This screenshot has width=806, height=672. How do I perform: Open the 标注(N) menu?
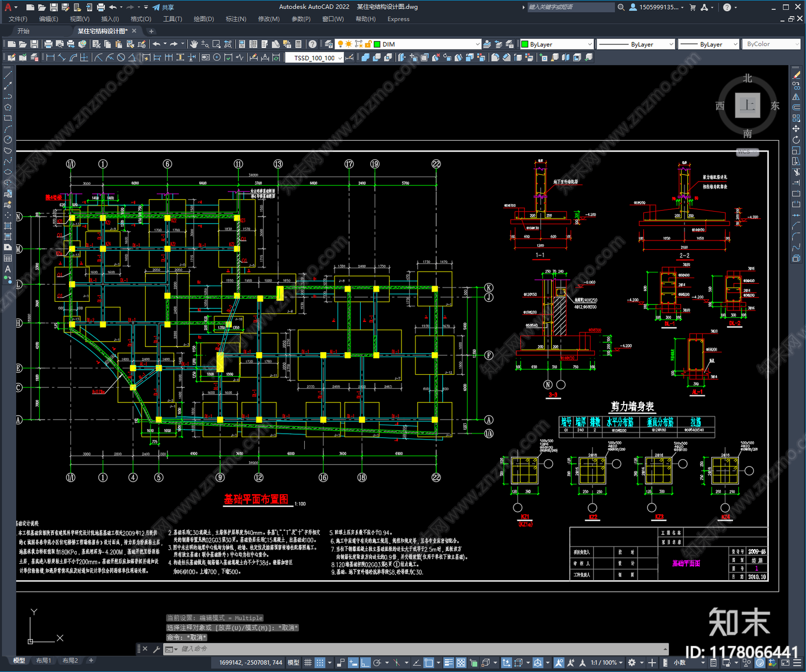236,19
